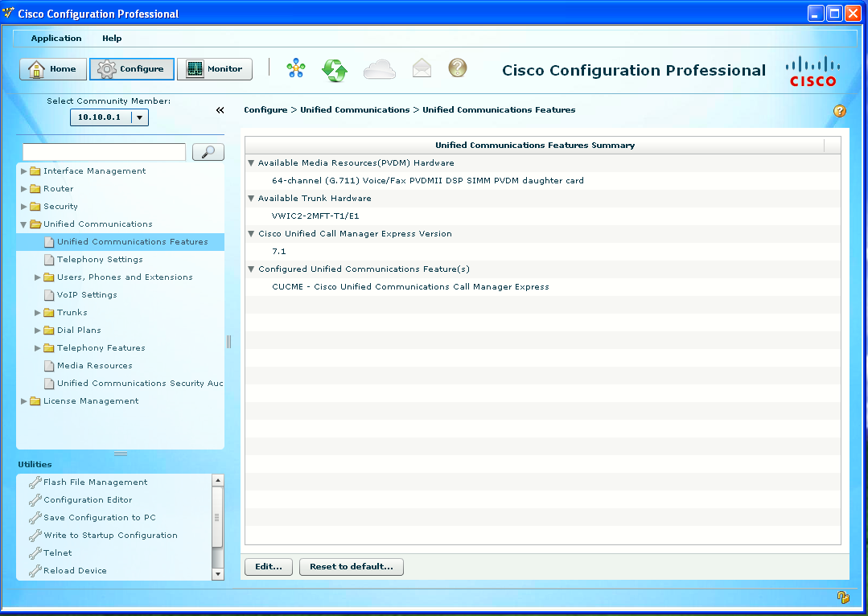868x616 pixels.
Task: Expand the License Management folder
Action: tap(24, 401)
